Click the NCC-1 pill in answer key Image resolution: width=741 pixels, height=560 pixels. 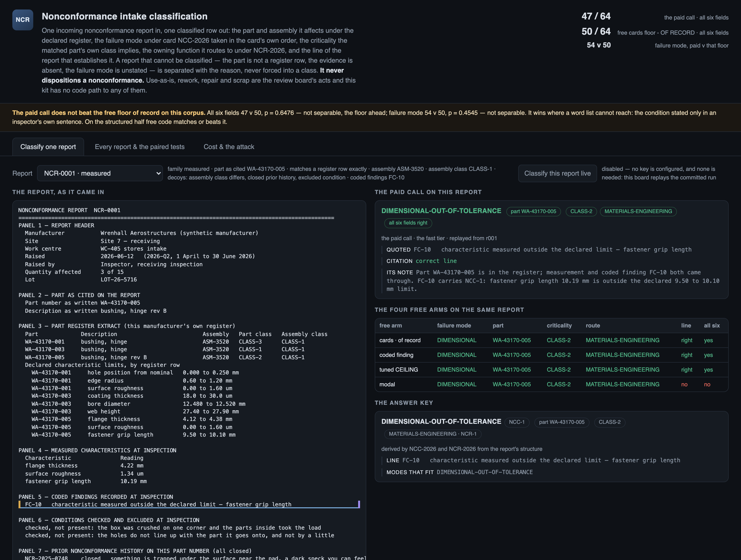click(517, 422)
